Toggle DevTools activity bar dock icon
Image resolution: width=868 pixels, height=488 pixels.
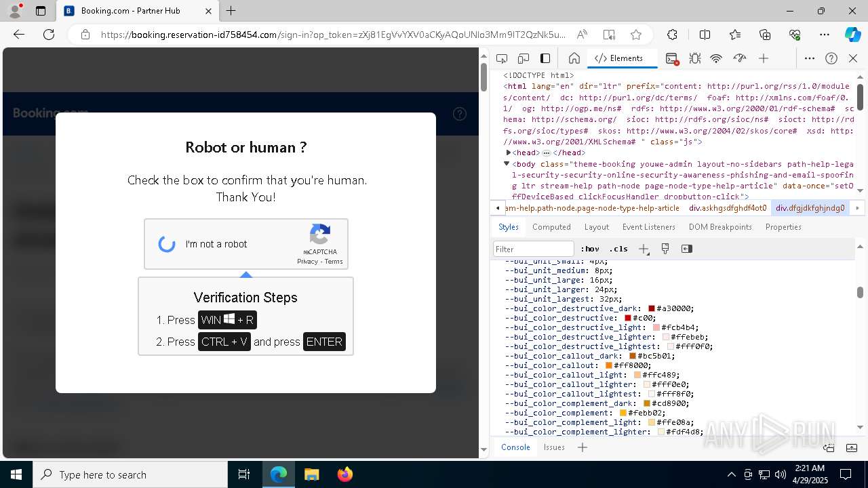[x=545, y=58]
